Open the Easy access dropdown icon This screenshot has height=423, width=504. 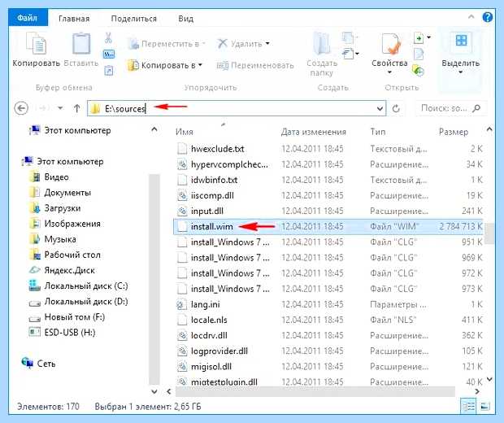[350, 54]
